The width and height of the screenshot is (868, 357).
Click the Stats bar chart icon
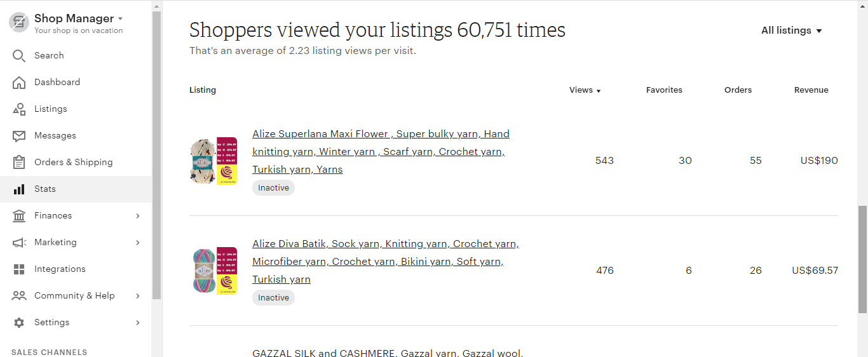[x=19, y=189]
